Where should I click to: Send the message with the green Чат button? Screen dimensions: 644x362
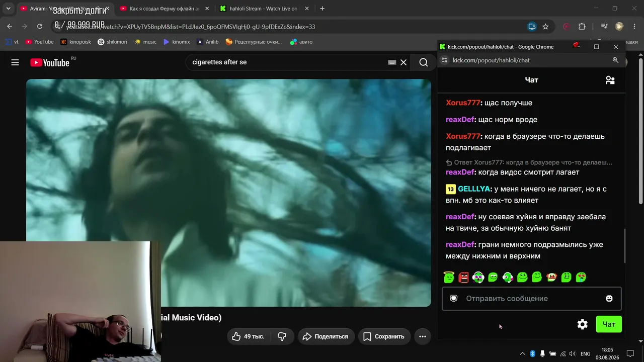(609, 324)
